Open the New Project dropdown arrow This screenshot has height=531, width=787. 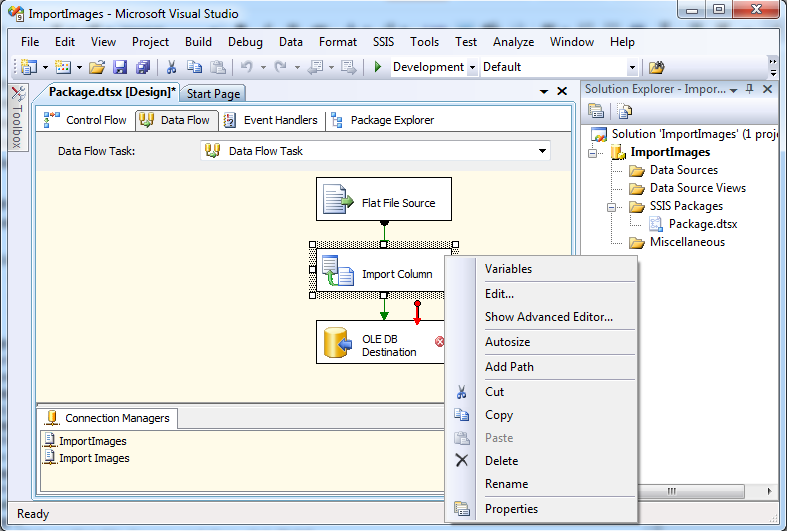pos(45,67)
